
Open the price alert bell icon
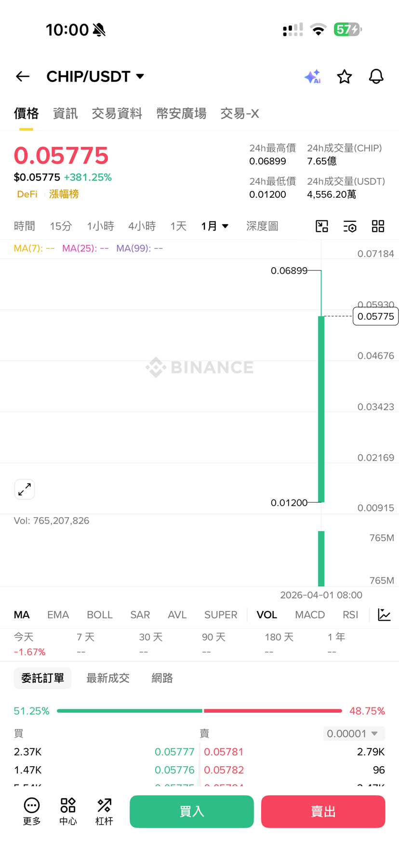point(376,76)
